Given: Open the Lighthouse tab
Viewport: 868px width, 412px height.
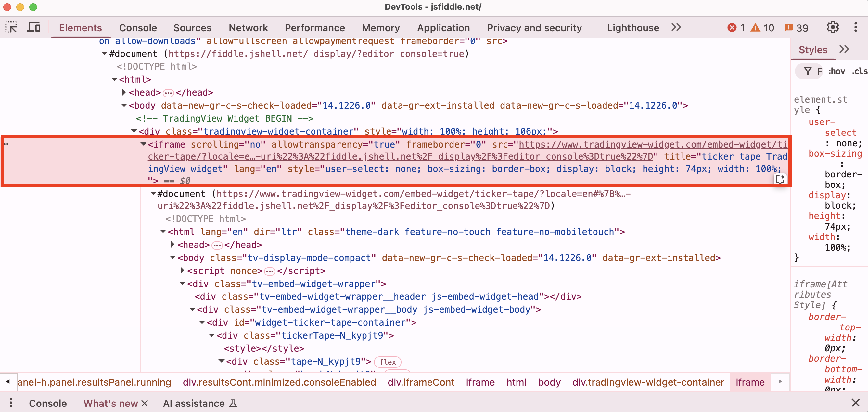Looking at the screenshot, I should tap(633, 28).
